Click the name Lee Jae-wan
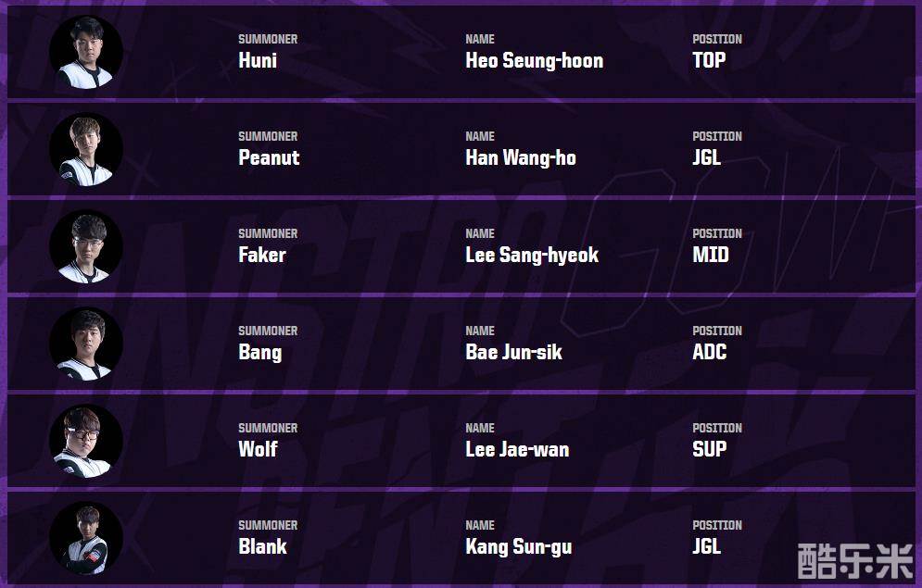The width and height of the screenshot is (922, 588). click(517, 450)
